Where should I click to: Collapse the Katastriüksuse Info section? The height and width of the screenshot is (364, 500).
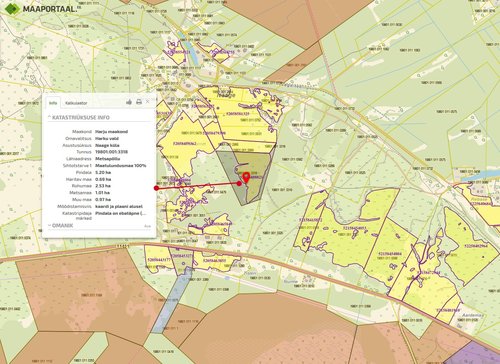tap(79, 117)
